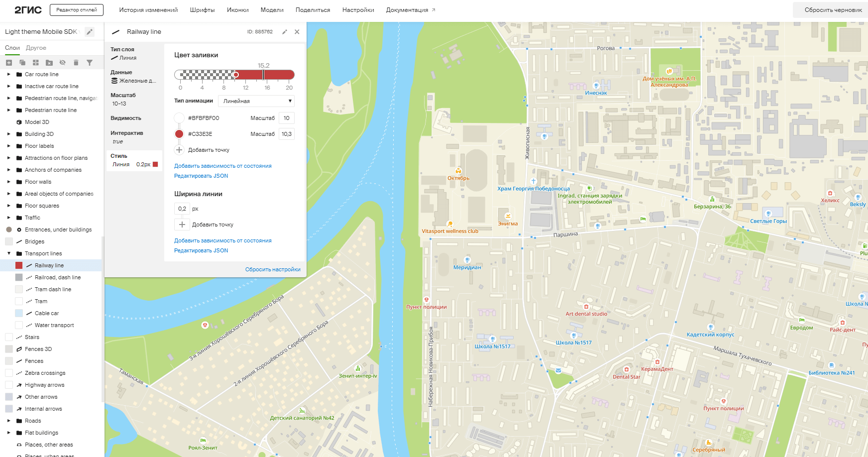Click the ungroup folder icon

(x=49, y=63)
